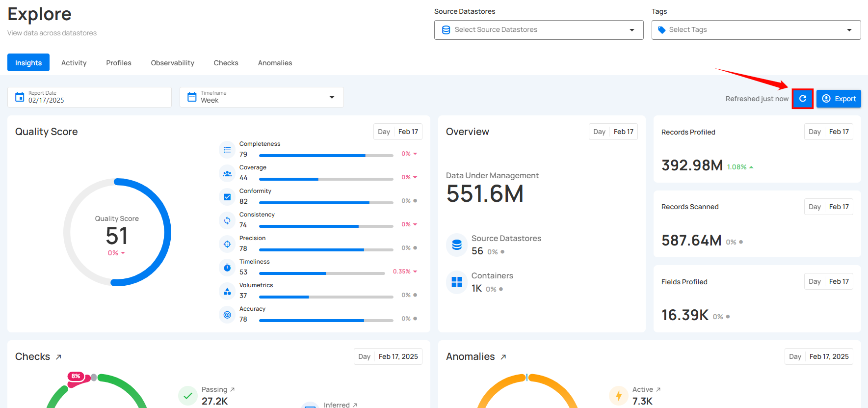Click the Quality Score 51 donut chart
This screenshot has height=408, width=868.
click(117, 232)
